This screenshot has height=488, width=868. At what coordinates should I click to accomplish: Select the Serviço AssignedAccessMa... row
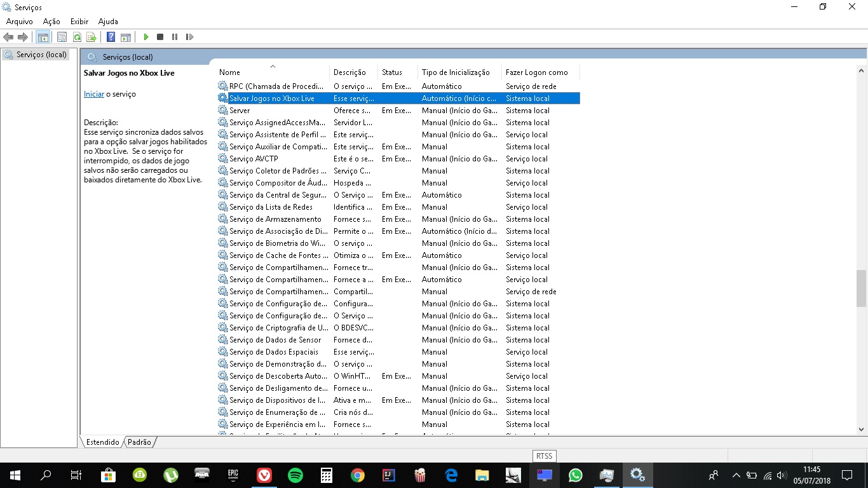398,123
